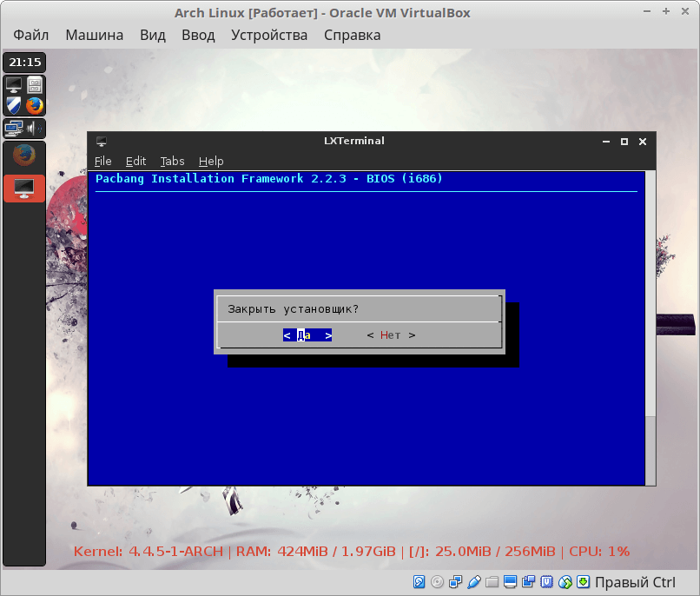Open the file manager cabinet icon
The image size is (700, 596).
[x=35, y=85]
